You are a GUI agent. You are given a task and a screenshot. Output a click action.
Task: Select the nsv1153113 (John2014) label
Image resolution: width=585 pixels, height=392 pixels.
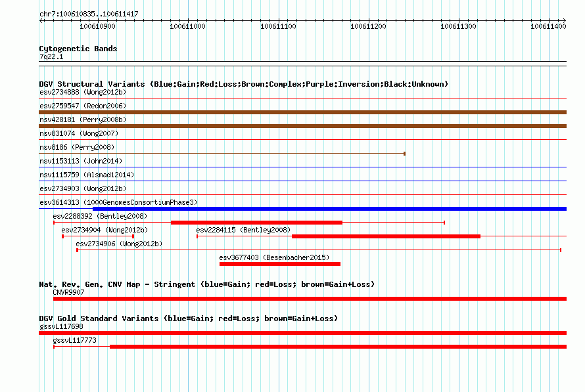click(81, 161)
